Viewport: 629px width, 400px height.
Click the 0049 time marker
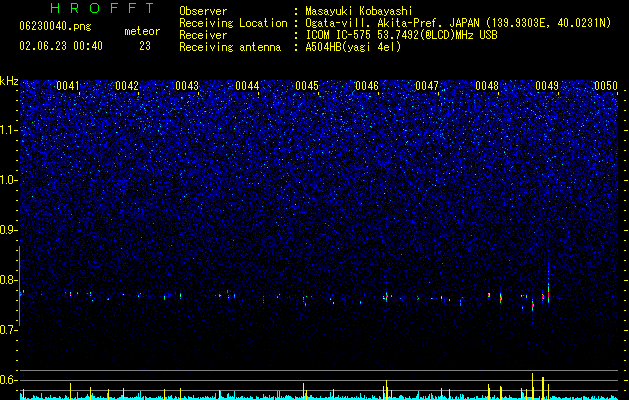click(547, 86)
